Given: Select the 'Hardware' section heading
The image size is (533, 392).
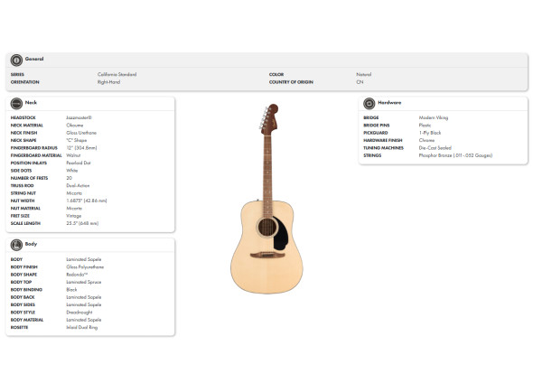Looking at the screenshot, I should click(x=389, y=102).
